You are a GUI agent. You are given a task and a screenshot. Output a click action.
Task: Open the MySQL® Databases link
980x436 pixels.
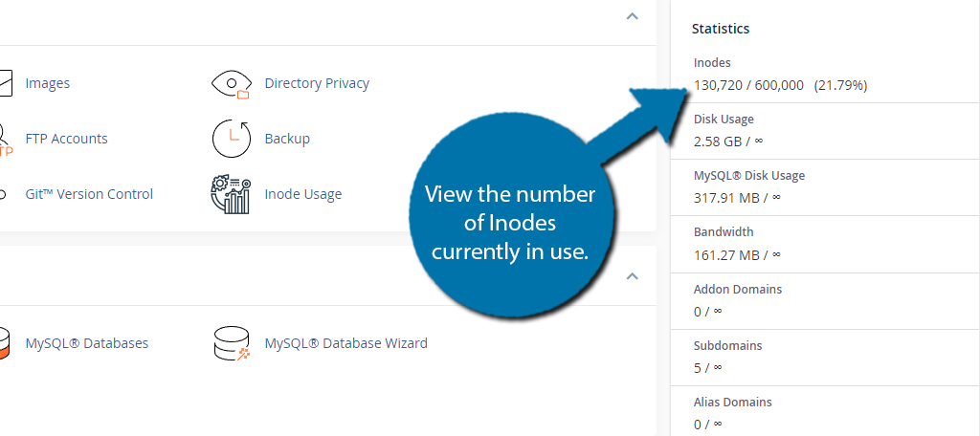pos(87,343)
